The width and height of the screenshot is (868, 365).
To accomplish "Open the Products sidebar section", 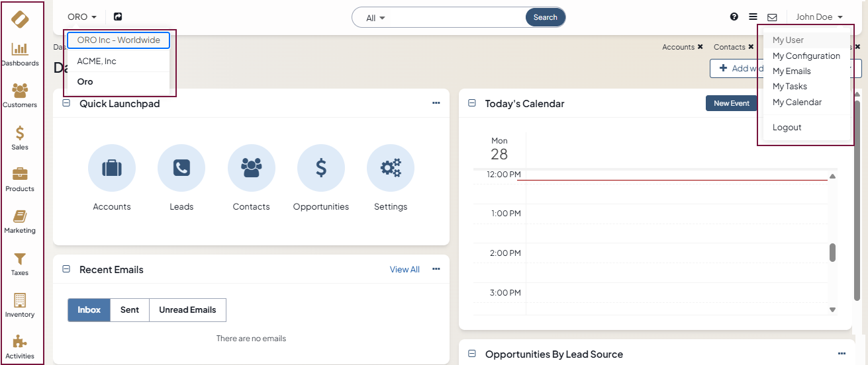I will (x=20, y=179).
